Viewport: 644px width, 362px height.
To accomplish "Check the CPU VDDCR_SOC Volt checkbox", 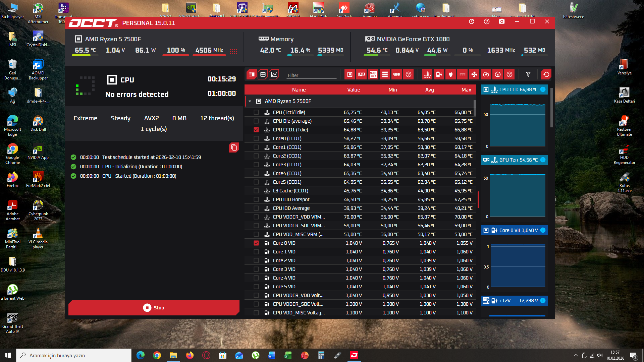I will coord(256,304).
